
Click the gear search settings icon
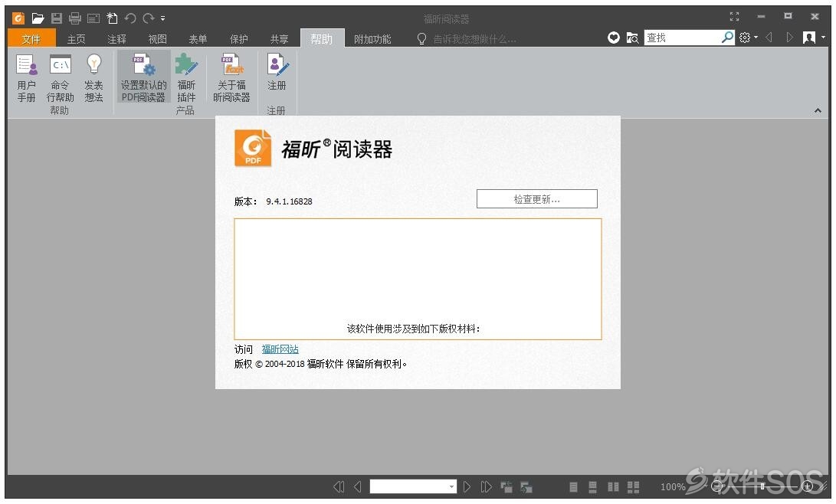pos(745,38)
